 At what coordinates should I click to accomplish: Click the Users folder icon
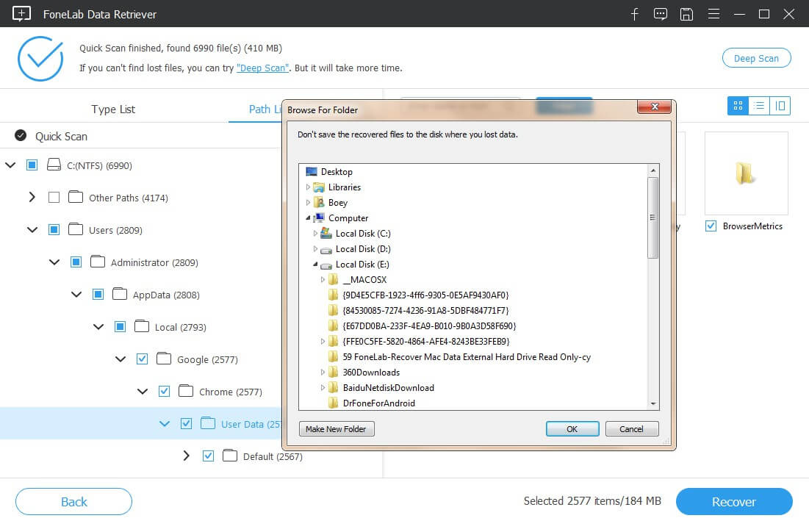pos(76,229)
